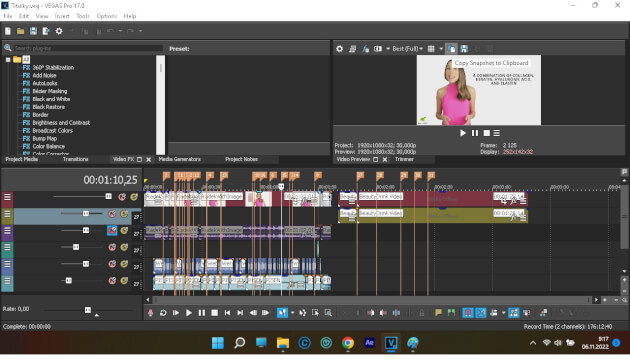
Task: Click the teal track volume slider handle
Action: pos(69,280)
